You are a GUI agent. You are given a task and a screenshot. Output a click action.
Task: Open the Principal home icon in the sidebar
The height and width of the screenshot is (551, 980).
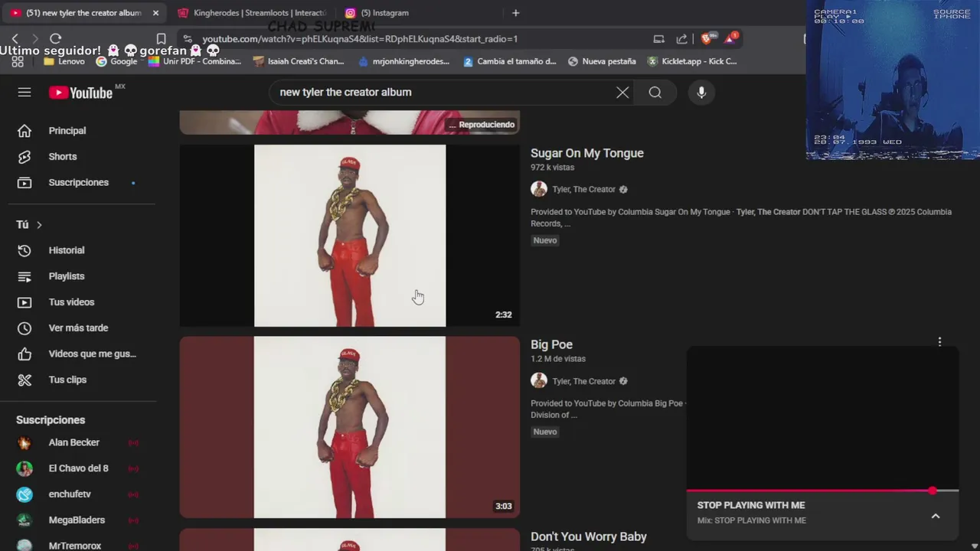(24, 131)
